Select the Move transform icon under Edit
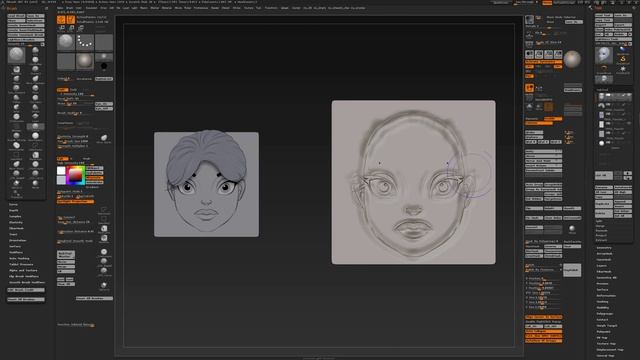Viewport: 640px width, 360px height. pos(62,28)
